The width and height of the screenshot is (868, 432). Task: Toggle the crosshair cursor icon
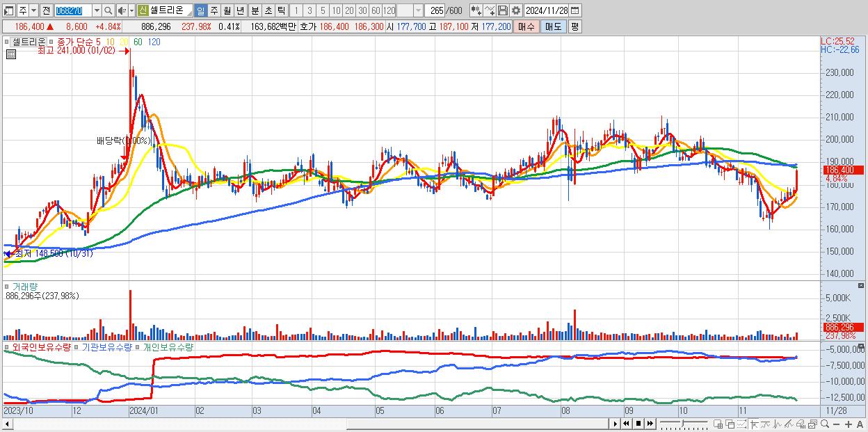click(755, 424)
